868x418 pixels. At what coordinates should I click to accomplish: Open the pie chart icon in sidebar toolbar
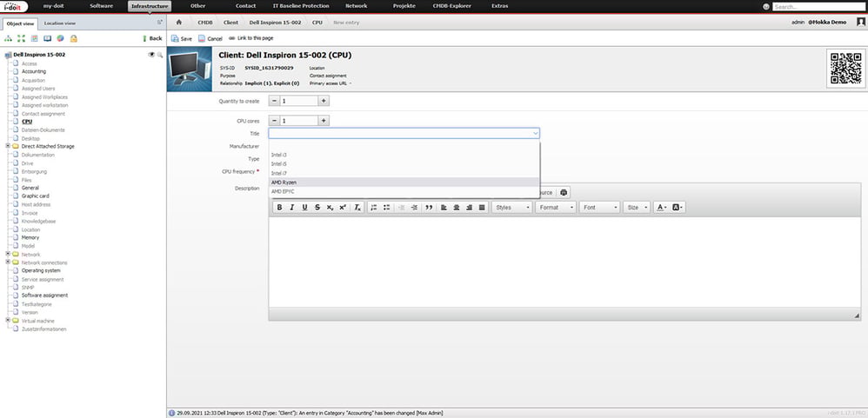(x=60, y=38)
